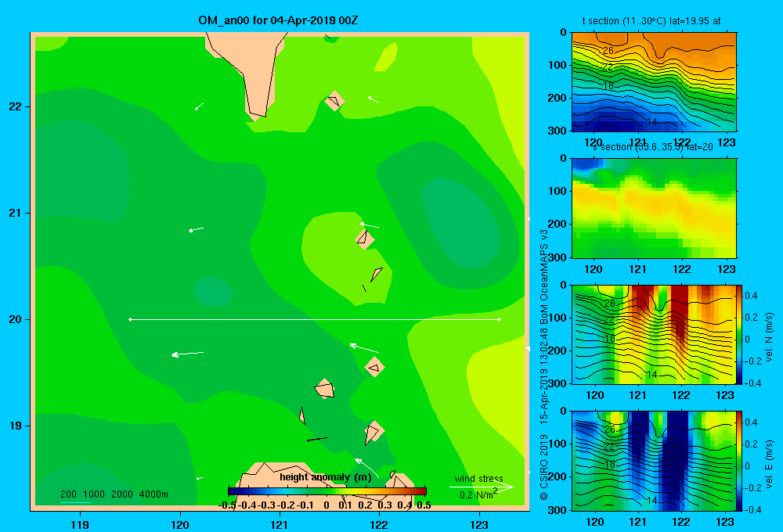Click latitude 19 label on main map axis
The image size is (783, 532).
pyautogui.click(x=16, y=426)
